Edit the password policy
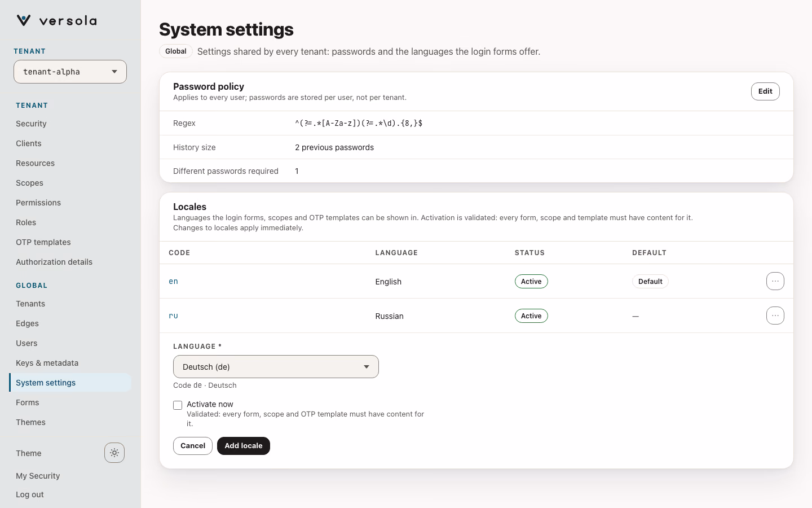 (x=765, y=91)
